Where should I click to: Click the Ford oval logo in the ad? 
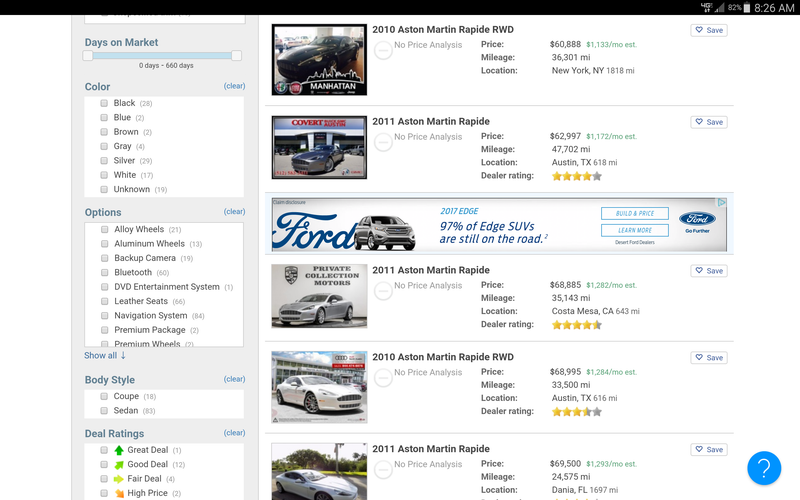click(x=697, y=219)
